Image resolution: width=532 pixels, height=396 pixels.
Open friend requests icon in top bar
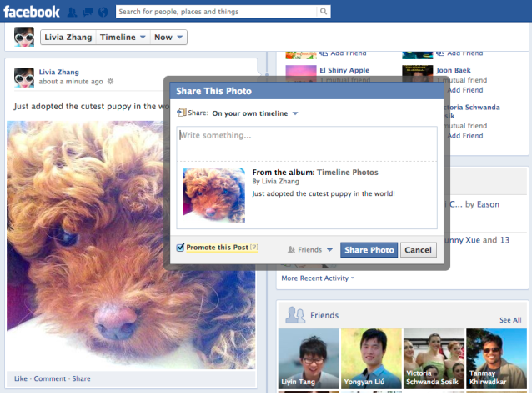point(73,13)
